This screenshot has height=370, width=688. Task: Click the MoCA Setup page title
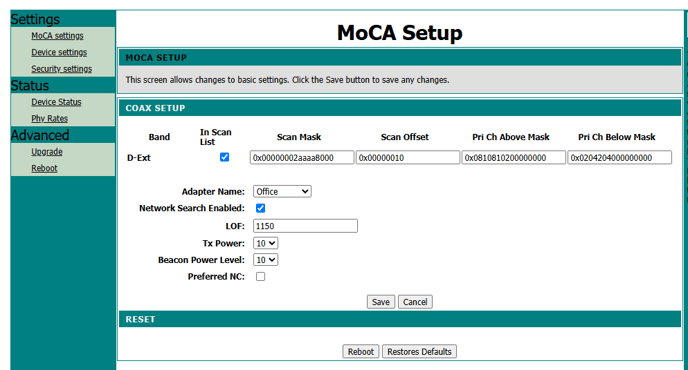[x=400, y=33]
